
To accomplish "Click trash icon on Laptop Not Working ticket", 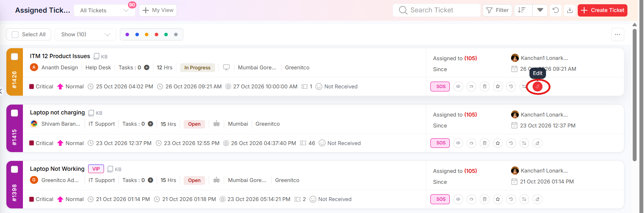I will tap(485, 199).
